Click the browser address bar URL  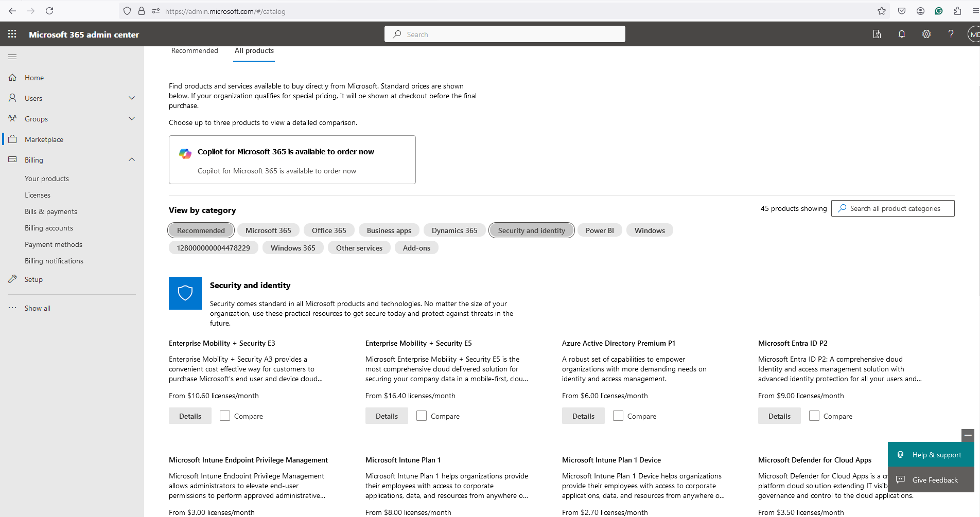click(225, 11)
